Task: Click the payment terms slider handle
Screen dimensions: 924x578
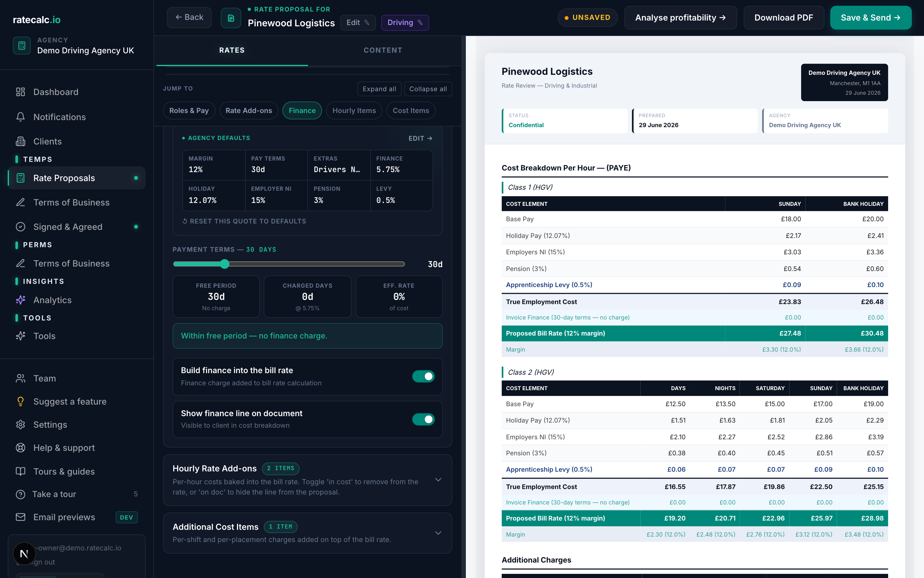Action: coord(225,264)
